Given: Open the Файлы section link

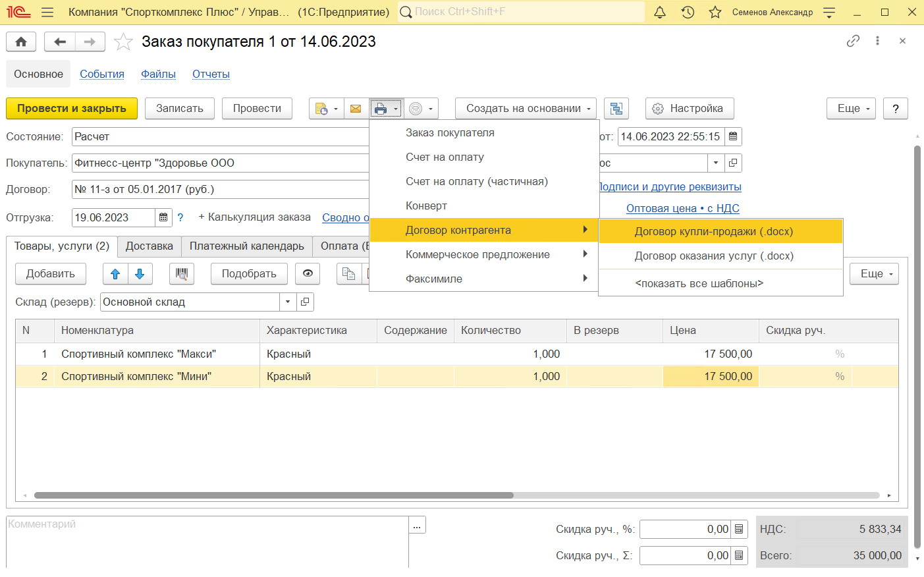Looking at the screenshot, I should [158, 74].
